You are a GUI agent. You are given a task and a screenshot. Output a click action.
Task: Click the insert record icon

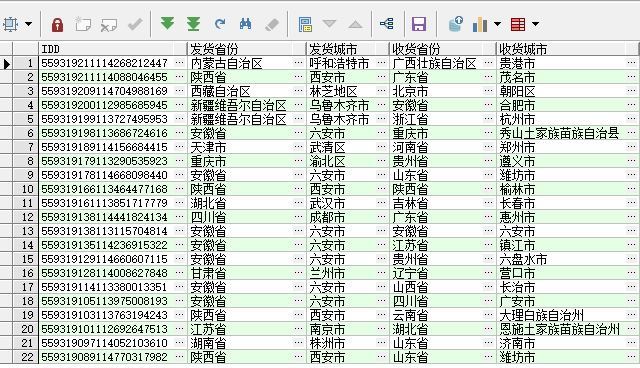click(83, 24)
